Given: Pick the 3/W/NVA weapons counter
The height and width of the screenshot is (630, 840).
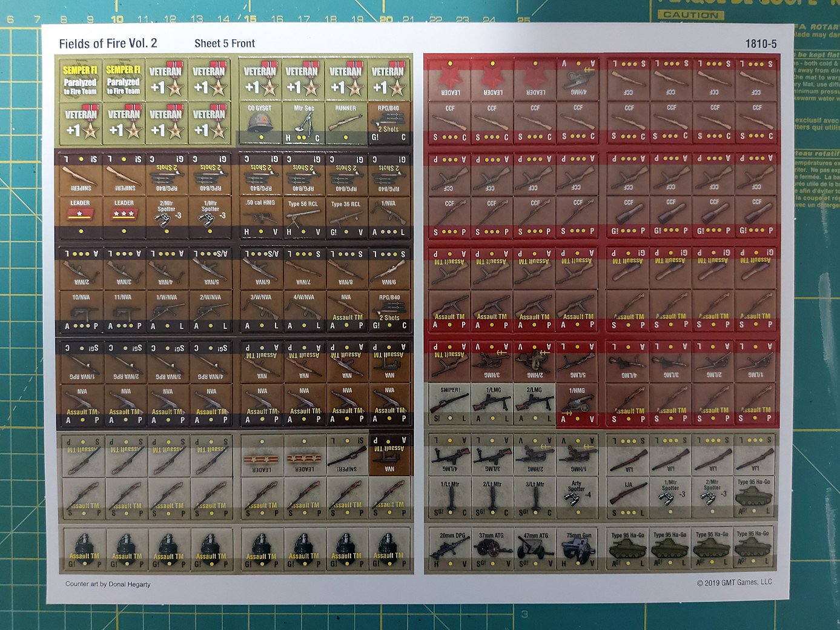Looking at the screenshot, I should click(261, 312).
